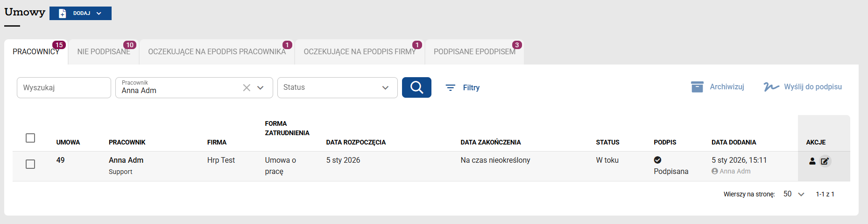The image size is (868, 224).
Task: Open employee profile icon in Akcje column
Action: click(x=812, y=161)
